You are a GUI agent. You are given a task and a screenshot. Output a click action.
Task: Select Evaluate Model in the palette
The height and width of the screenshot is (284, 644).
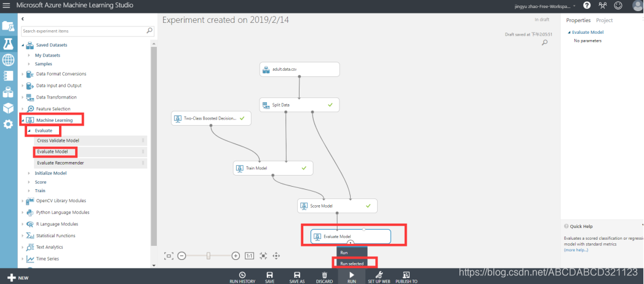click(x=90, y=152)
